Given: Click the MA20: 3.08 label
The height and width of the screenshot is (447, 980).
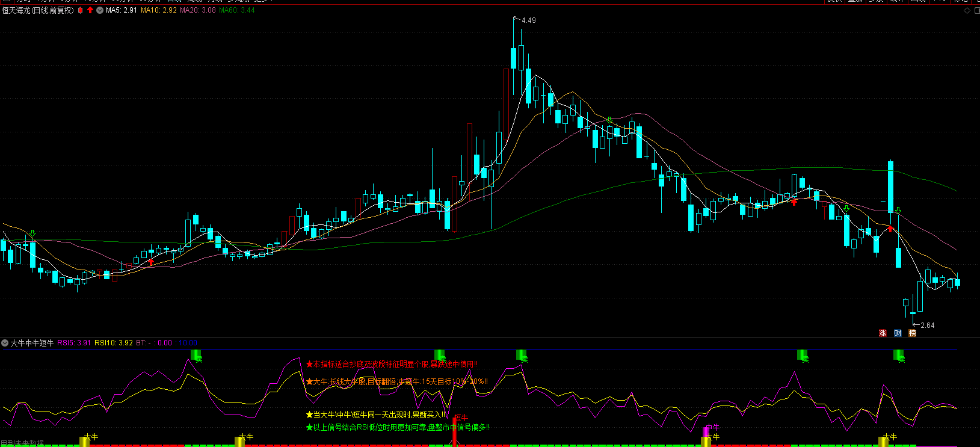Looking at the screenshot, I should 198,10.
